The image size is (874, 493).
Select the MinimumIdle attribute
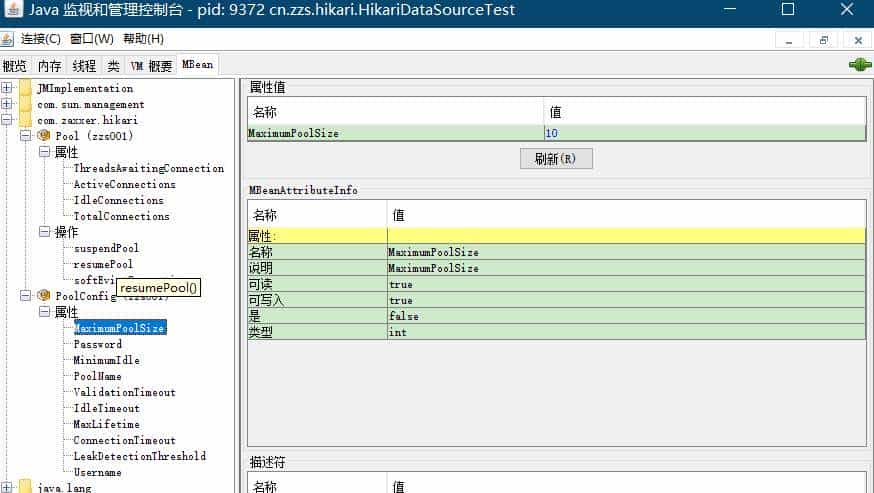pyautogui.click(x=106, y=360)
